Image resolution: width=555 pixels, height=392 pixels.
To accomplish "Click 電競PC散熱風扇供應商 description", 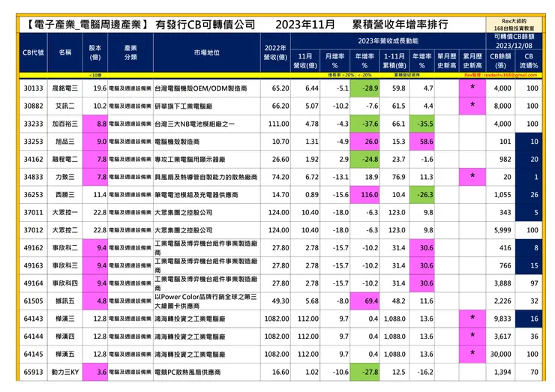I will [x=187, y=372].
